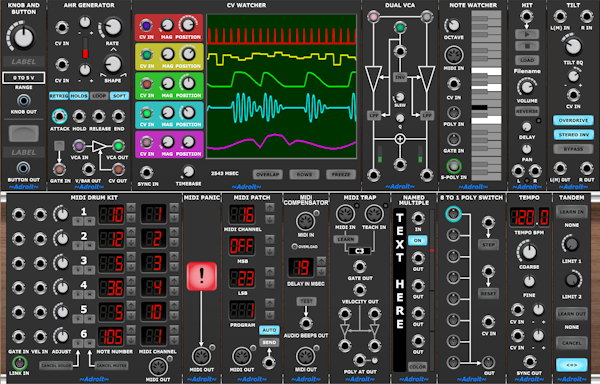Click the 120.0 tempo BPM display

[x=529, y=217]
